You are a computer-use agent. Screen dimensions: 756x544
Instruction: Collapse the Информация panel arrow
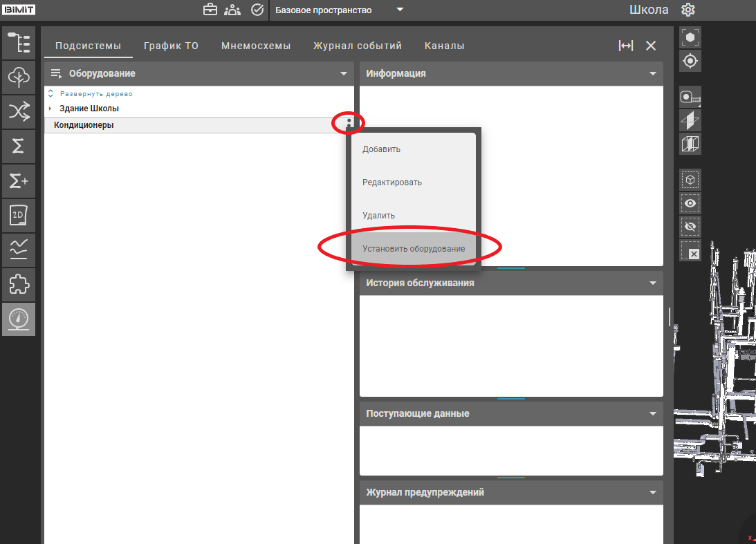pyautogui.click(x=652, y=73)
